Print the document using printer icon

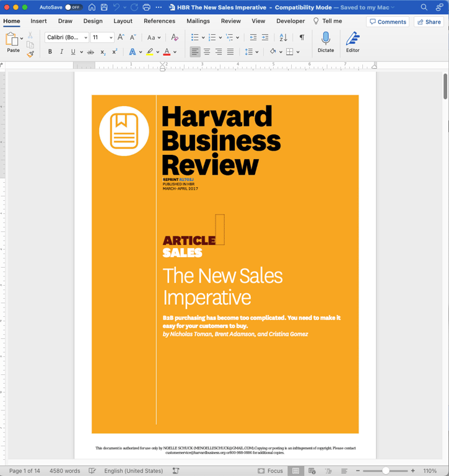147,7
